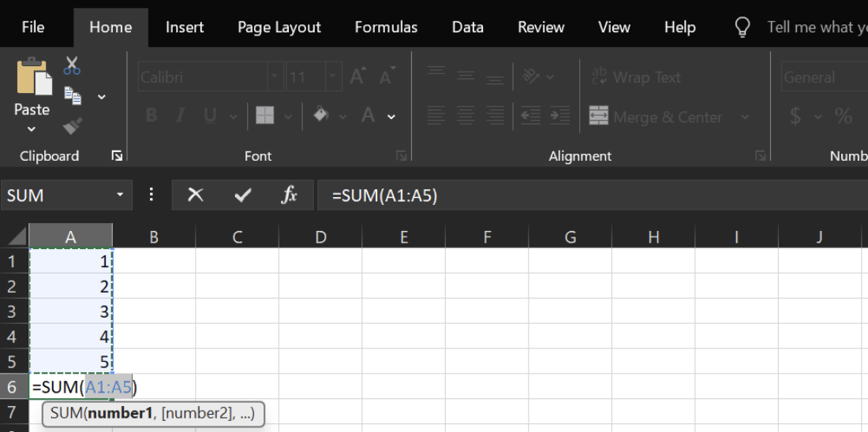Toggle Wrap Text
868x432 pixels.
click(637, 77)
